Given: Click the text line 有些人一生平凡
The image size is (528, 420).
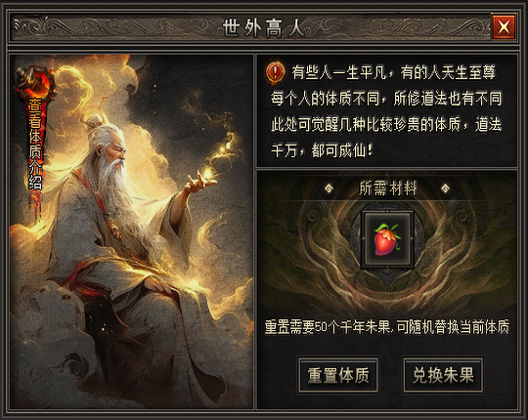Looking at the screenshot, I should coord(339,72).
